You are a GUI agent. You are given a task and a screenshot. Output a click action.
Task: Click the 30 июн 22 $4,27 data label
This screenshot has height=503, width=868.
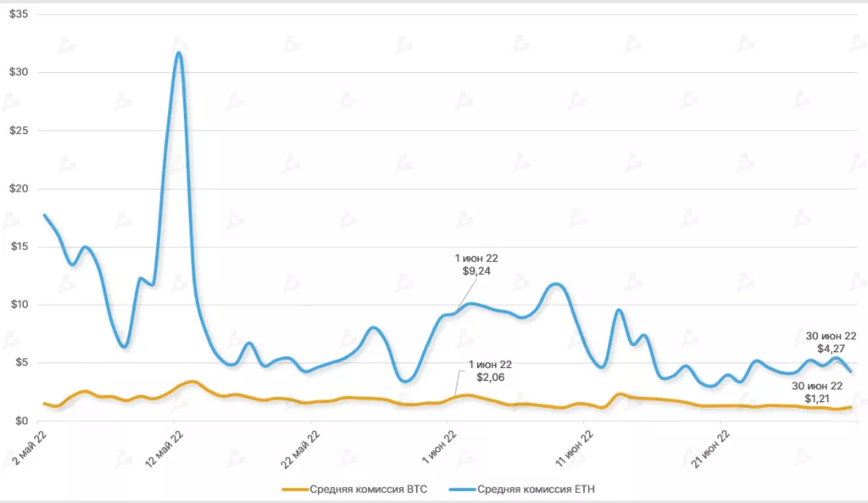pyautogui.click(x=831, y=342)
